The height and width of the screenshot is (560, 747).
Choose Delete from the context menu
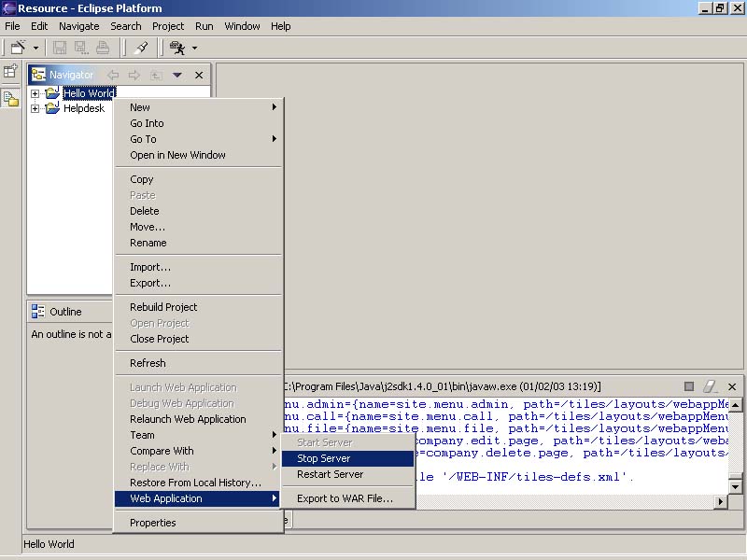(x=198, y=211)
